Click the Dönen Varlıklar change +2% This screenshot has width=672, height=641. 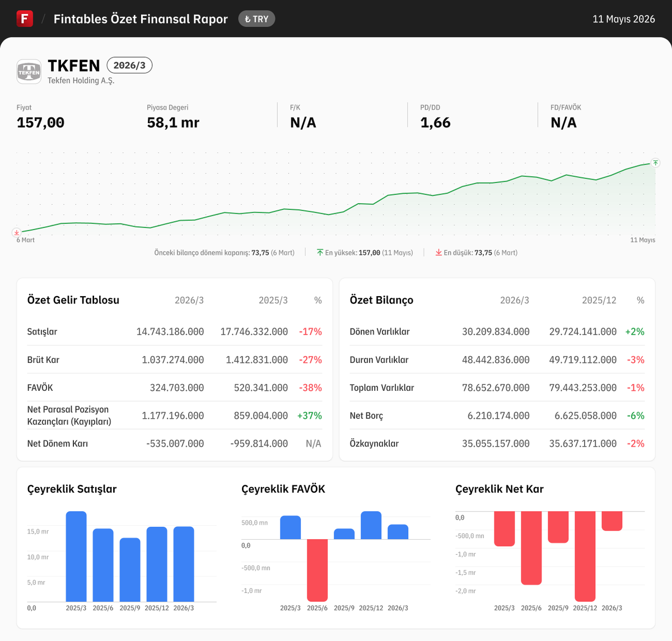click(635, 331)
